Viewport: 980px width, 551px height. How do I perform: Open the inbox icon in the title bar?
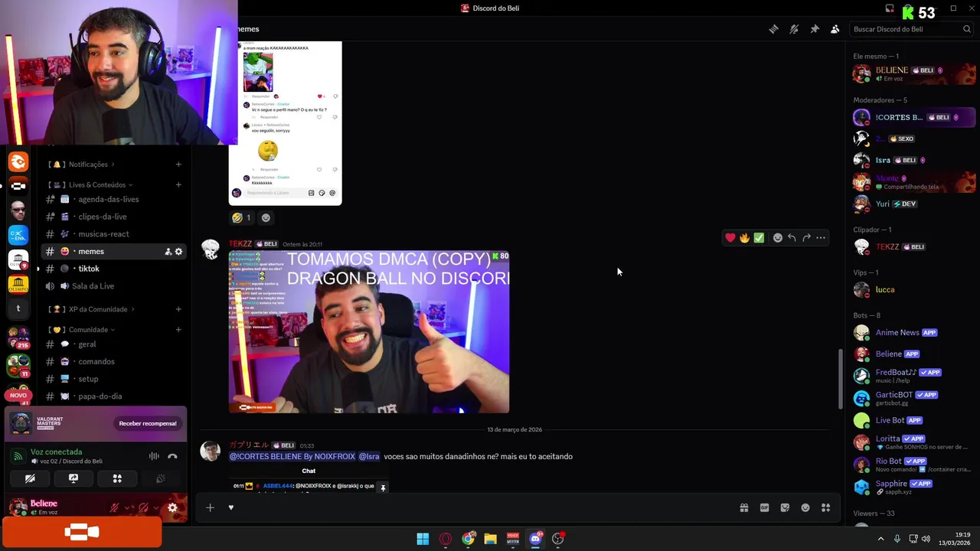pos(890,8)
